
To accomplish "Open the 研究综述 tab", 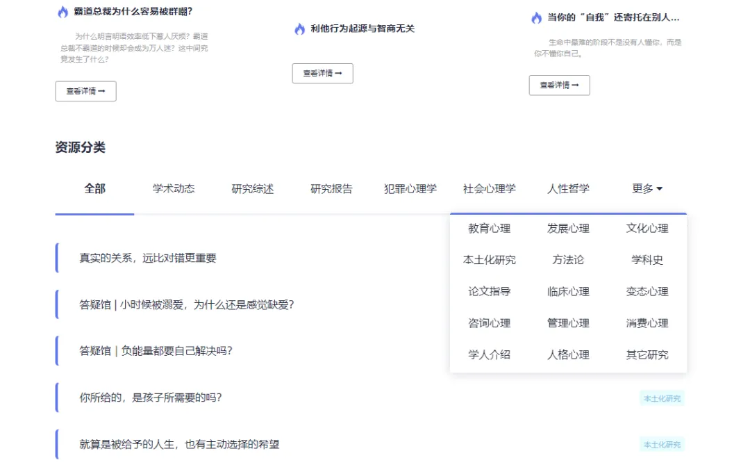I will pyautogui.click(x=252, y=189).
